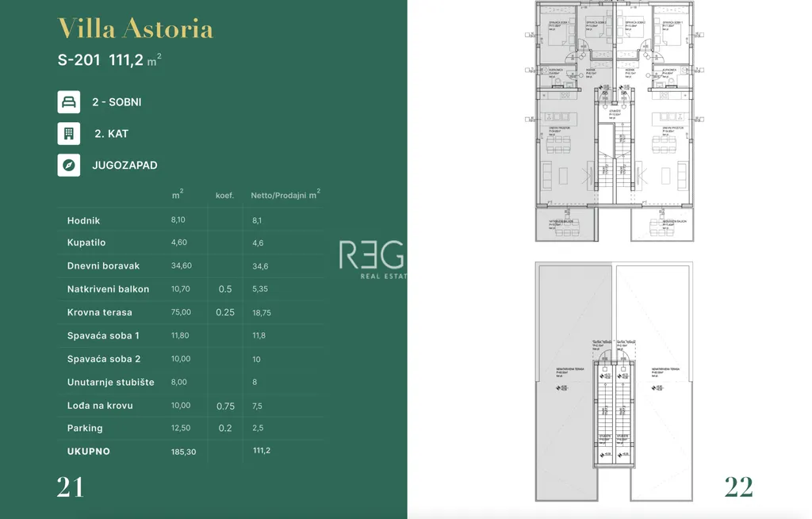The width and height of the screenshot is (812, 519).
Task: Click the Dnevni boravak row label
Action: click(103, 265)
